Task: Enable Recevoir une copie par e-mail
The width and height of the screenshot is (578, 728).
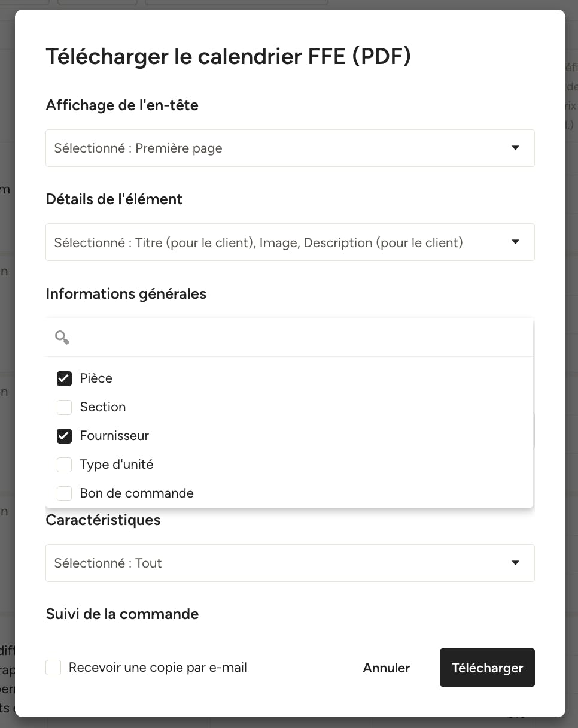Action: (53, 668)
